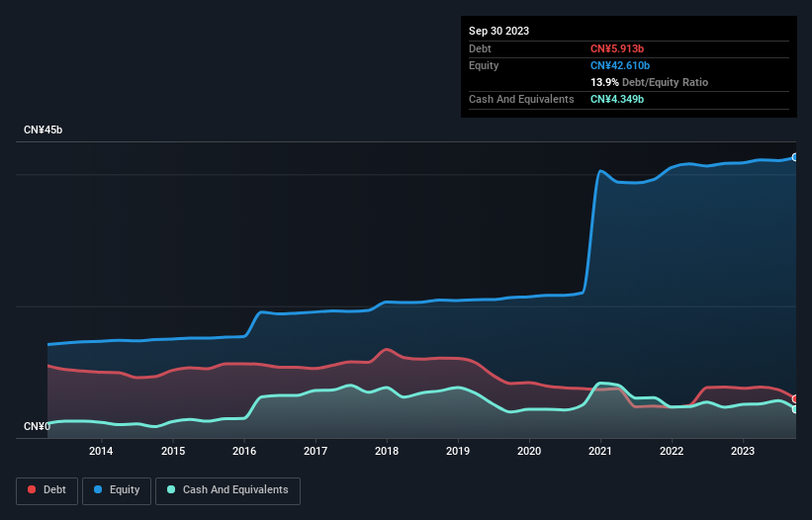Click the 2021 x-axis label
Screen dimensions: 812x520
pos(600,451)
